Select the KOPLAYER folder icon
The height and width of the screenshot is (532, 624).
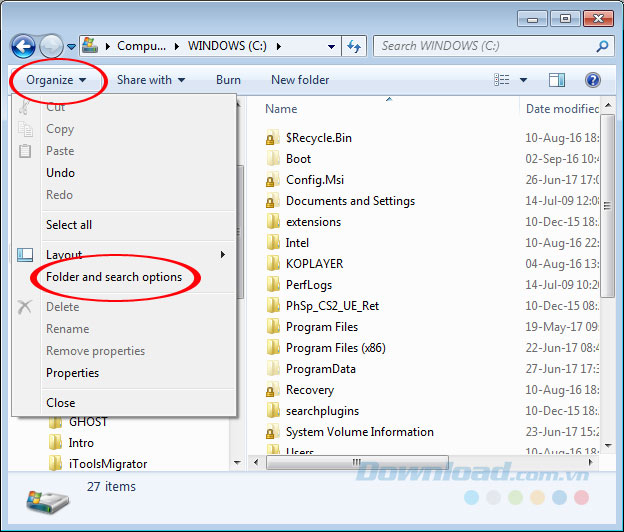[x=273, y=264]
